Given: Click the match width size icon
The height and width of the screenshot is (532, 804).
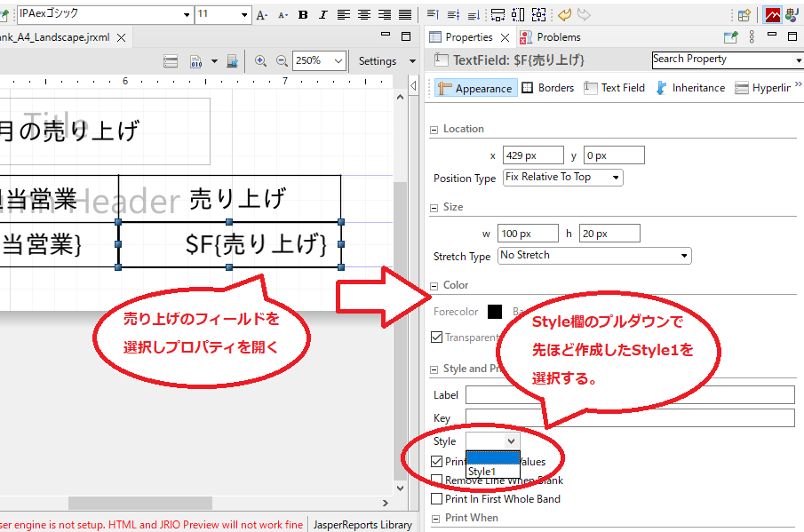Looking at the screenshot, I should [498, 15].
